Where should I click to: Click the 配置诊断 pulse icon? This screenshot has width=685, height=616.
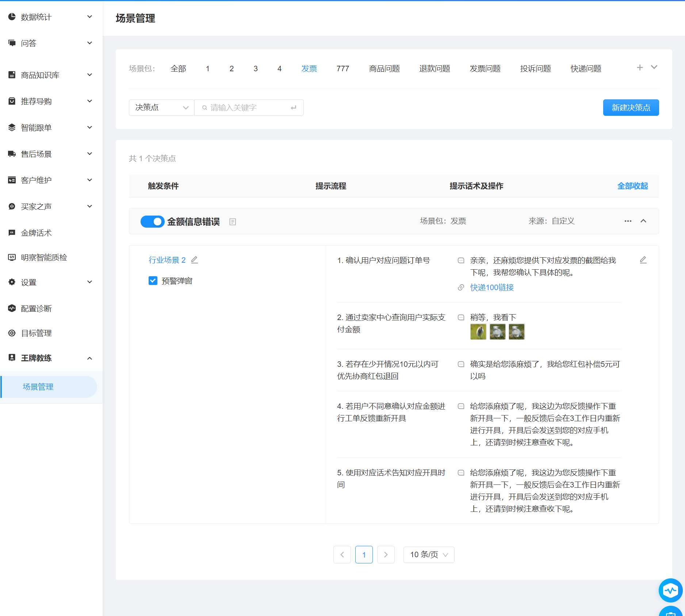12,308
